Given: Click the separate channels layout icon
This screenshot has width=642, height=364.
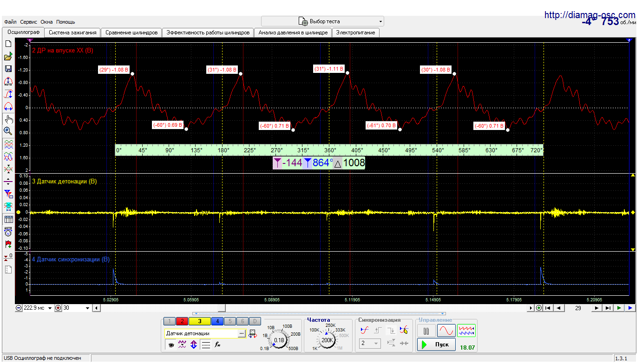Looking at the screenshot, I should [x=8, y=144].
